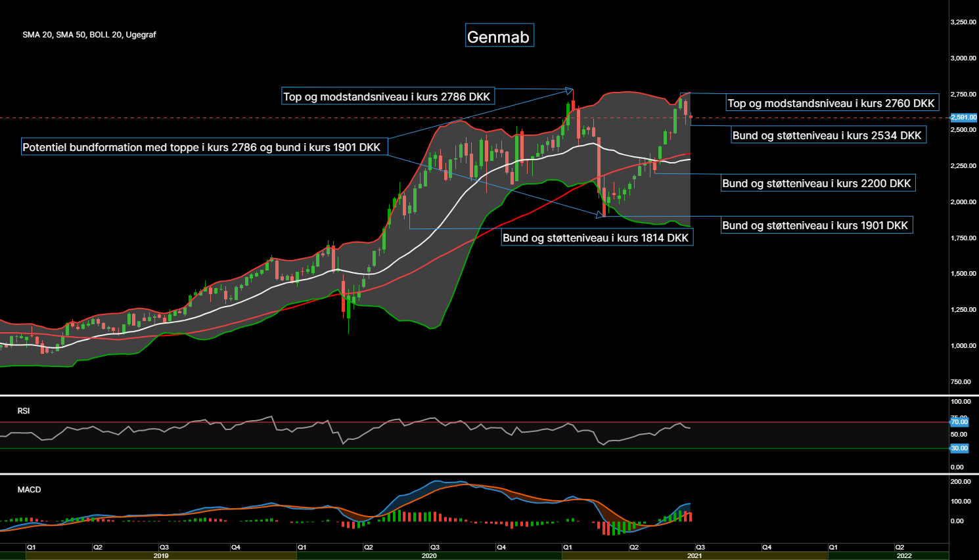The width and height of the screenshot is (979, 560).
Task: Click the RSI 100.00 axis value
Action: click(961, 402)
